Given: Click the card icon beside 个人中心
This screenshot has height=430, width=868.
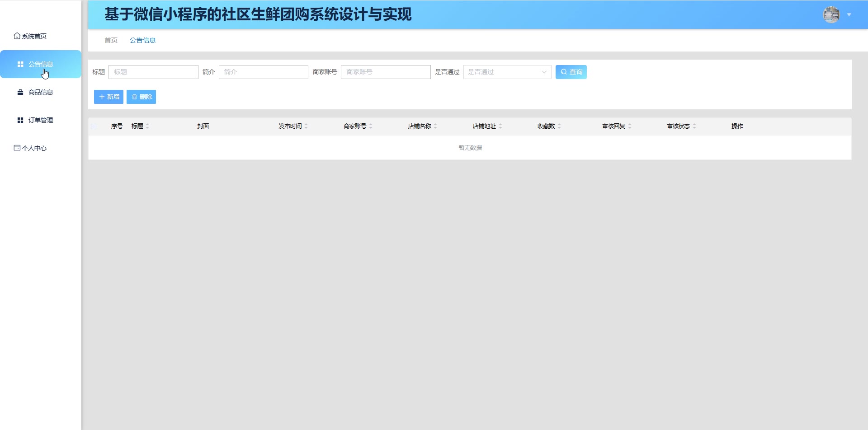Looking at the screenshot, I should [x=17, y=148].
